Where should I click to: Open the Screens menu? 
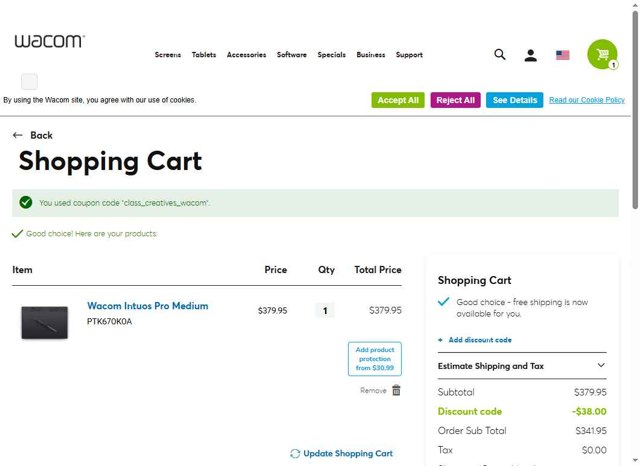(168, 55)
